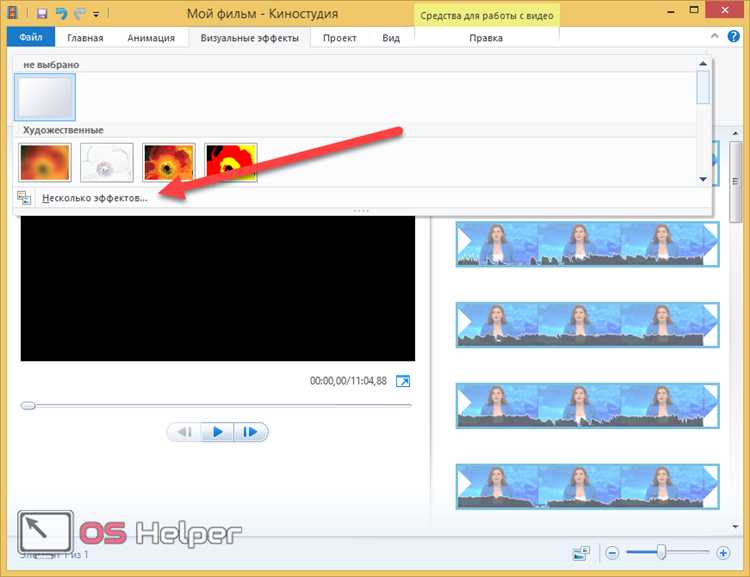This screenshot has width=750, height=577.
Task: Select the Визуальные эффекты tab
Action: (x=250, y=38)
